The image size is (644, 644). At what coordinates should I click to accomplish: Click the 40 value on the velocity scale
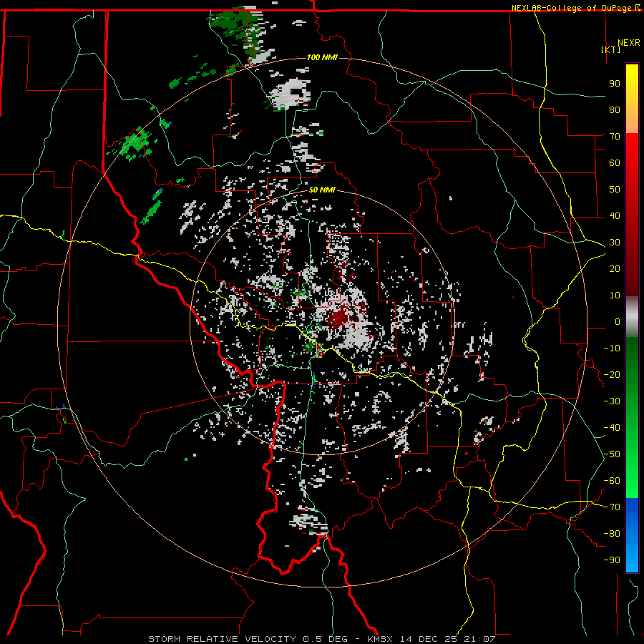615,215
